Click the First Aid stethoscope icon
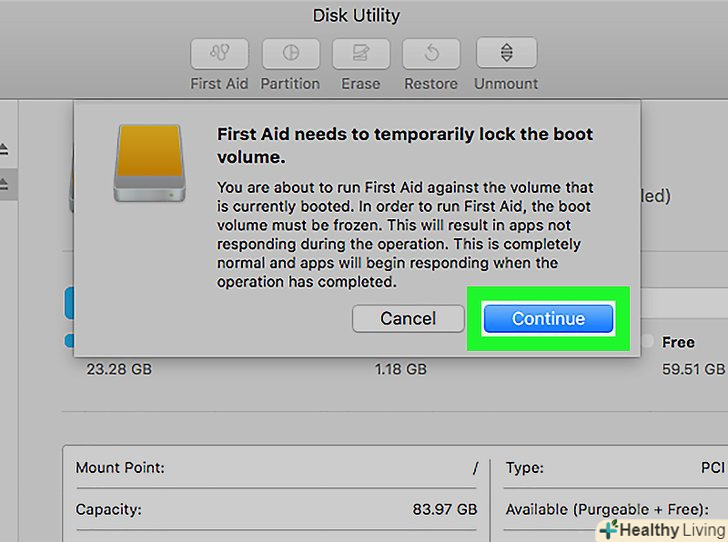Image resolution: width=728 pixels, height=542 pixels. [x=219, y=53]
